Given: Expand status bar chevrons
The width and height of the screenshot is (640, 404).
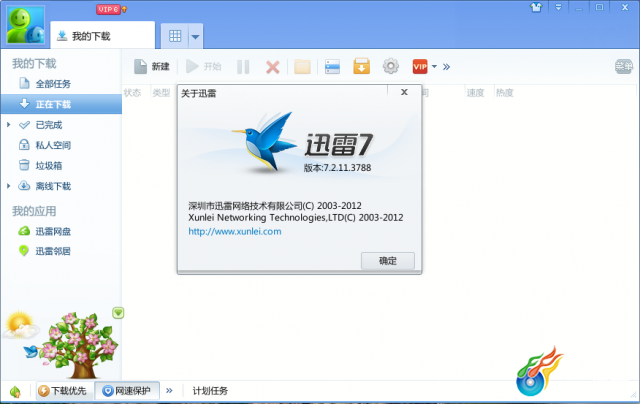Looking at the screenshot, I should [x=169, y=391].
